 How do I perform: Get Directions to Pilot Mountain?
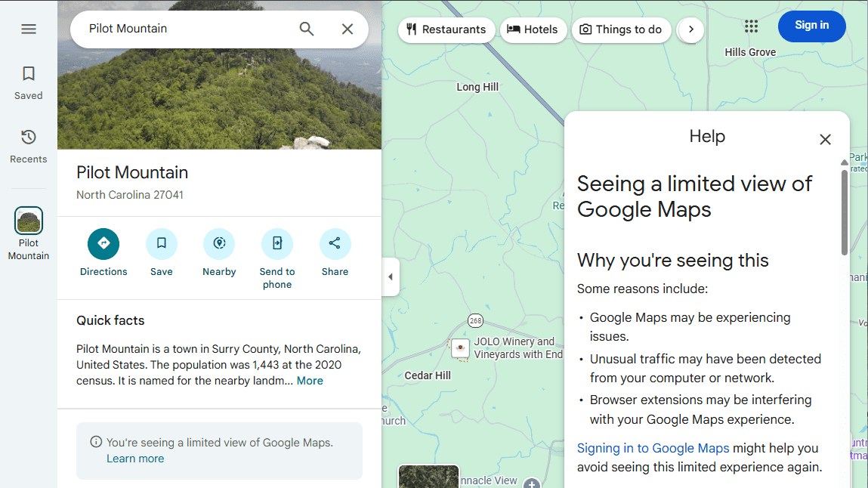[103, 244]
